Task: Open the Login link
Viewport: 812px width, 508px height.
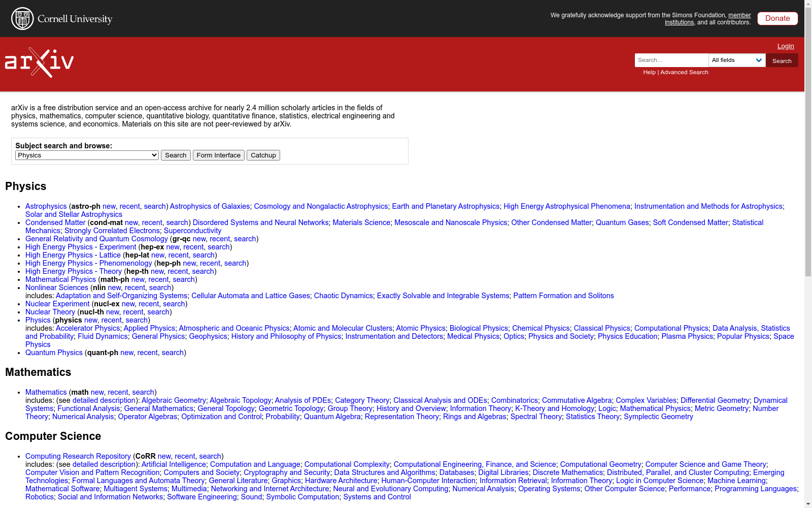Action: pos(786,46)
